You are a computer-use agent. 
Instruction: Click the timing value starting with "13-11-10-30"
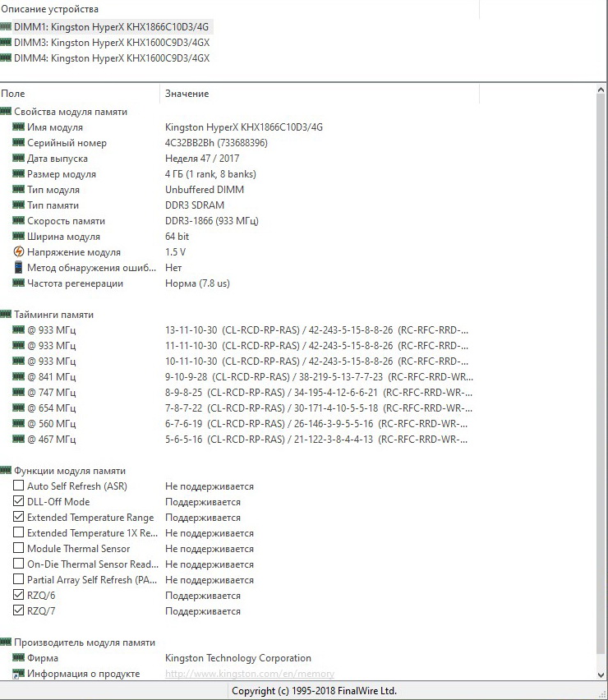pyautogui.click(x=316, y=330)
